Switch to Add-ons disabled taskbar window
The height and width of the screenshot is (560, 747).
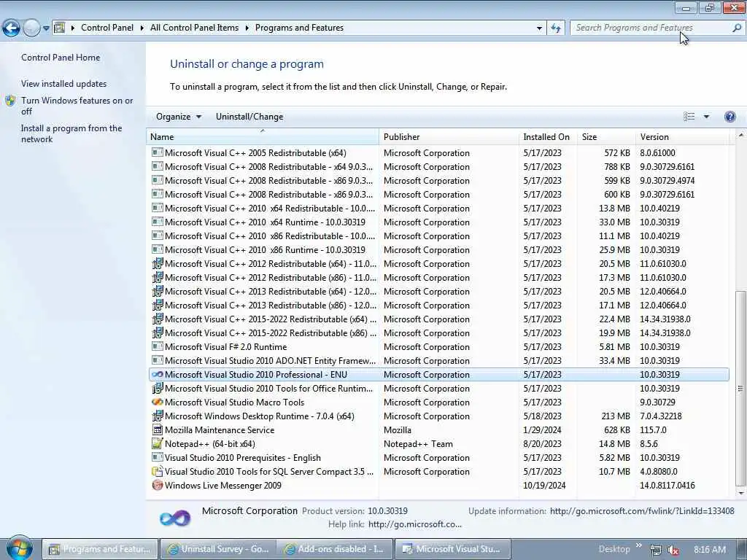tap(335, 549)
